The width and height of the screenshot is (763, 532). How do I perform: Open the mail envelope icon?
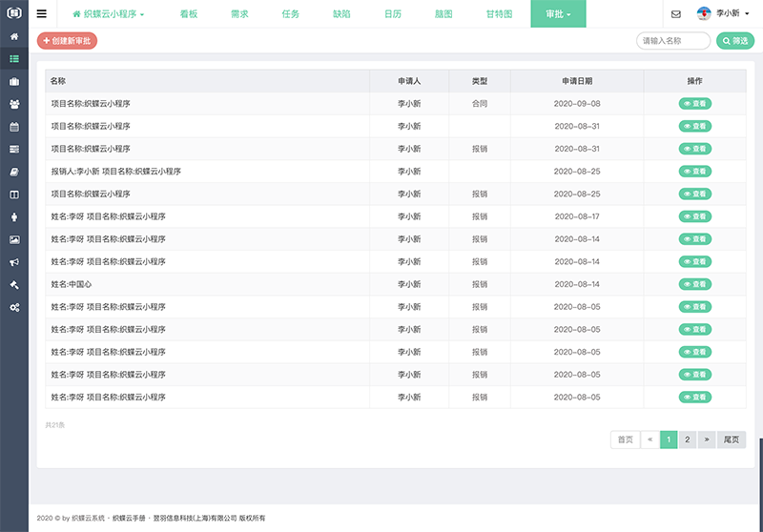tap(676, 14)
